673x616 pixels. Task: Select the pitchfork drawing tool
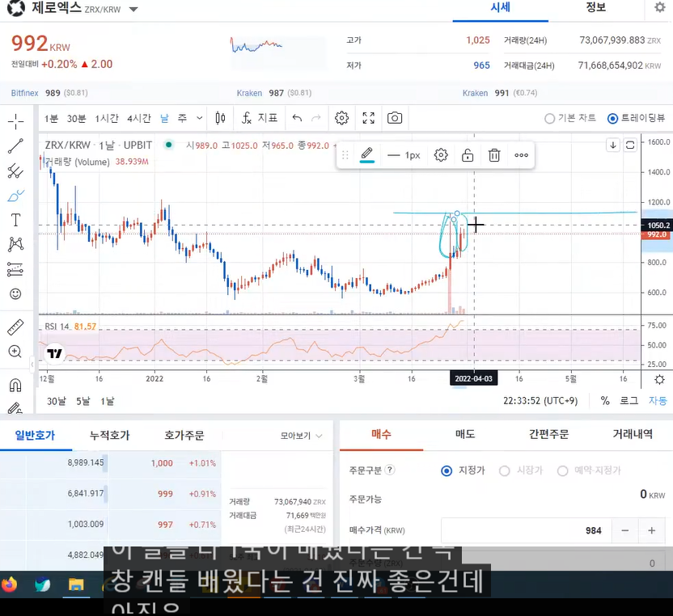coord(15,171)
